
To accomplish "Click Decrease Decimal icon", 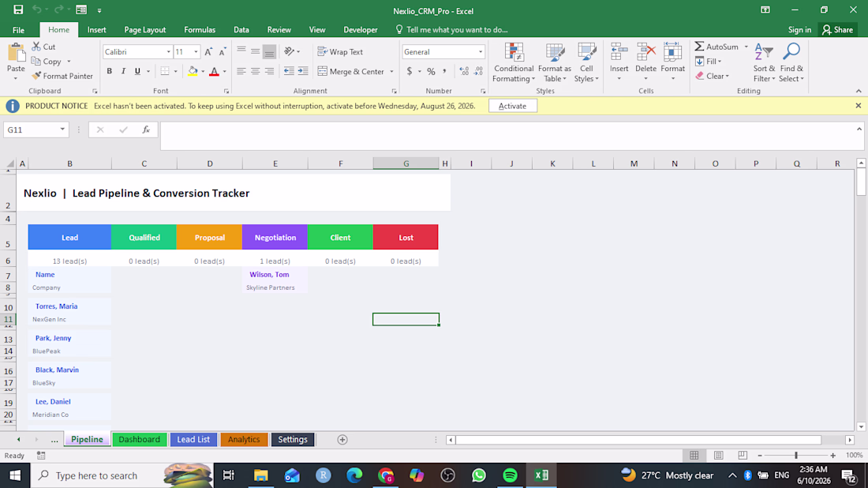I will 478,71.
